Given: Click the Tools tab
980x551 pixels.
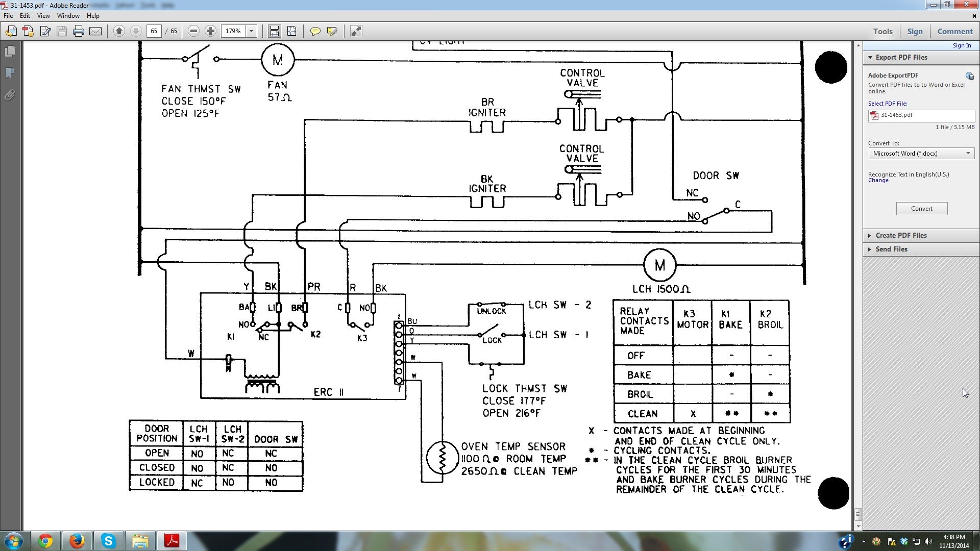Looking at the screenshot, I should (883, 31).
